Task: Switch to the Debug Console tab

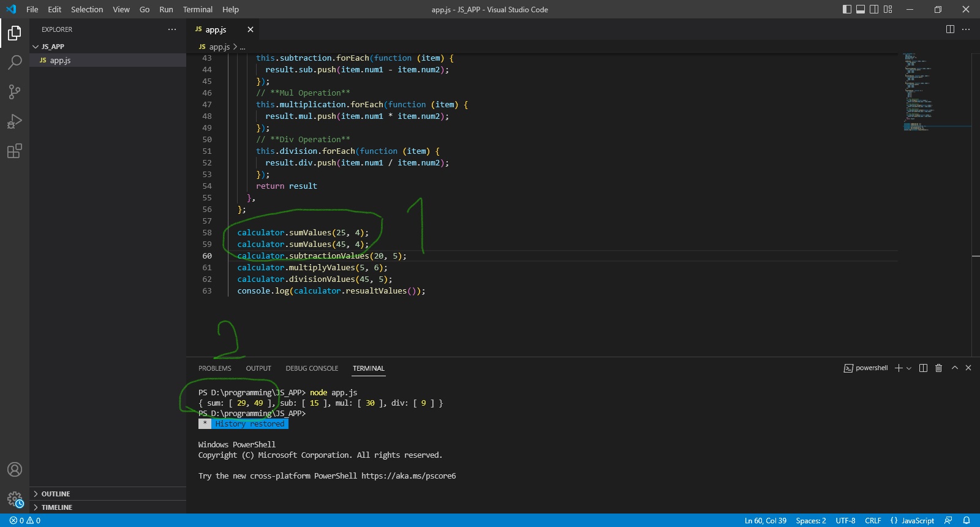Action: 312,368
